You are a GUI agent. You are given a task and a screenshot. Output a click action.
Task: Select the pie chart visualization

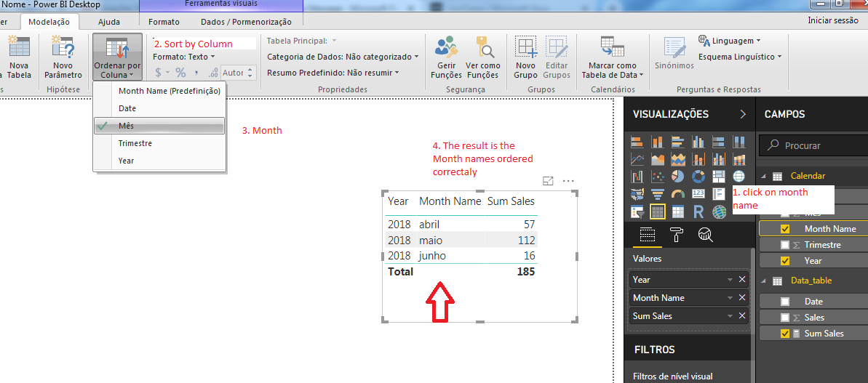[x=677, y=177]
